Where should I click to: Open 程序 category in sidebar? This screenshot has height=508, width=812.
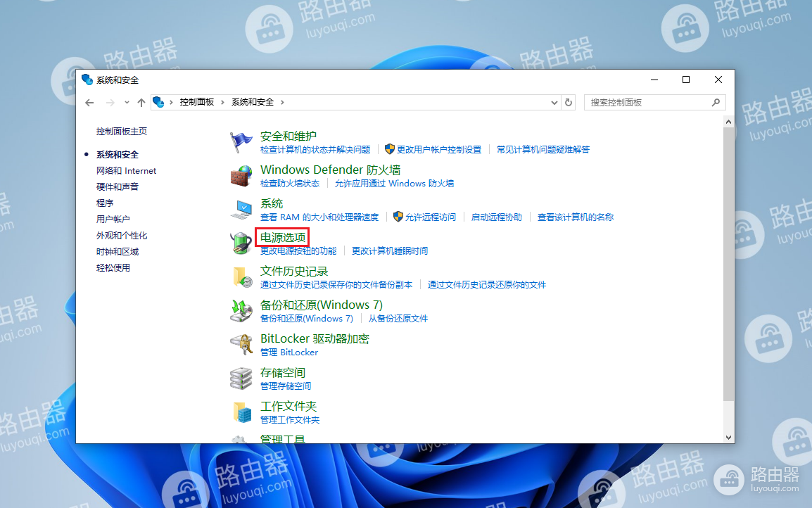click(x=105, y=203)
